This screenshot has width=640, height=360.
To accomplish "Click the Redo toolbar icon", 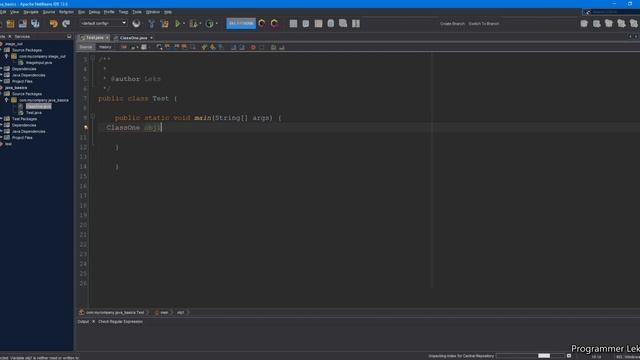I will [x=66, y=24].
